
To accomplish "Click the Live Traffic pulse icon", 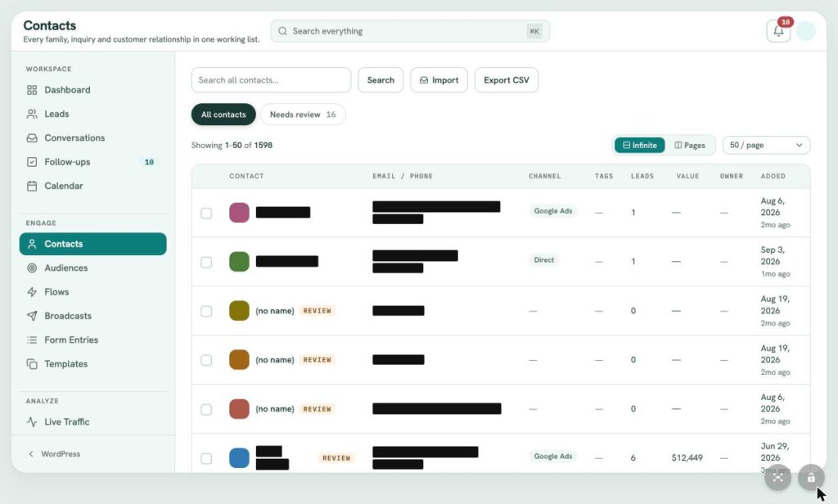I will click(x=32, y=421).
